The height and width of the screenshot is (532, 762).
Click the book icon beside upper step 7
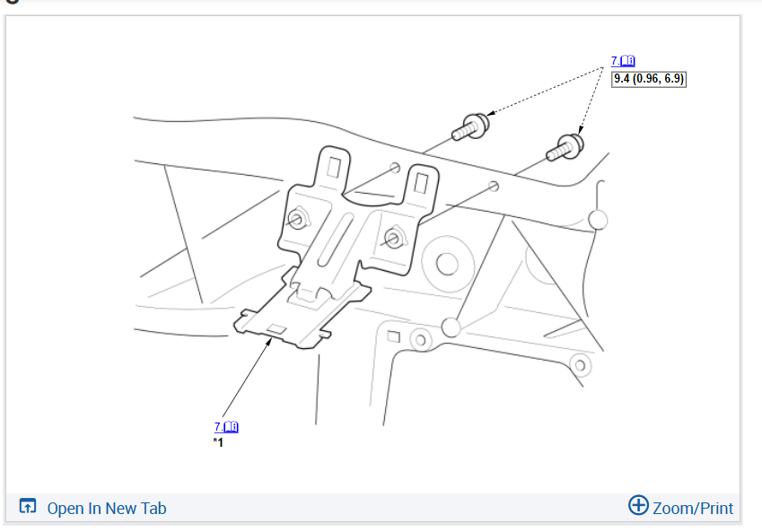point(627,61)
